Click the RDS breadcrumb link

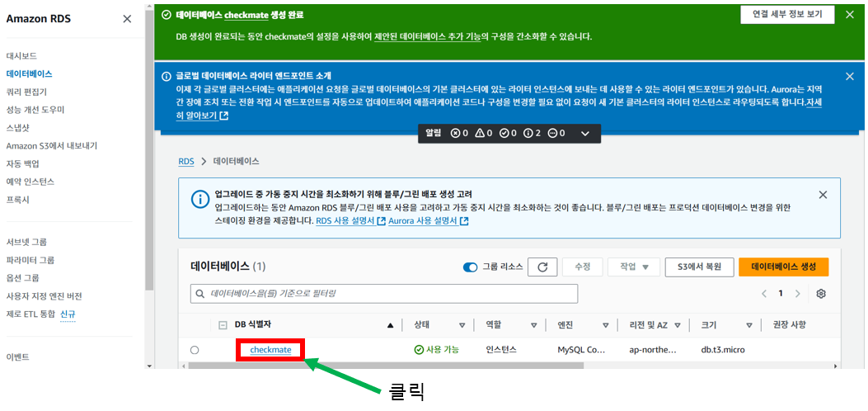pos(186,161)
